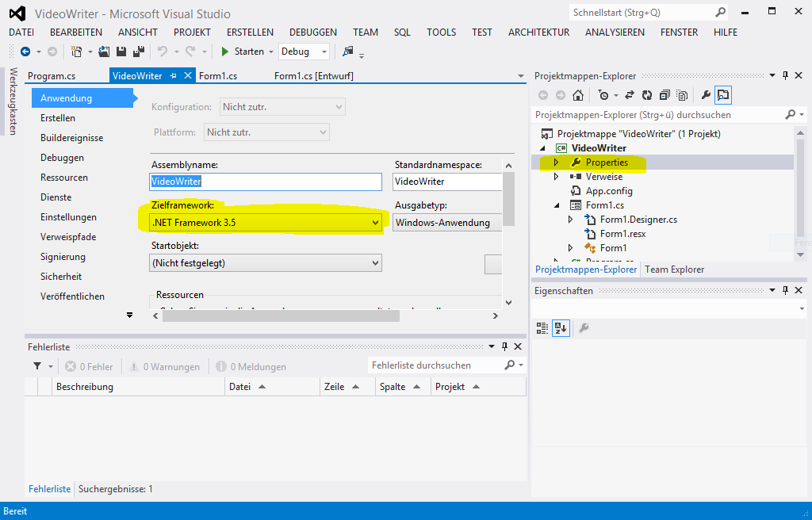Click the Pending Changes Filter clock icon

tap(603, 95)
